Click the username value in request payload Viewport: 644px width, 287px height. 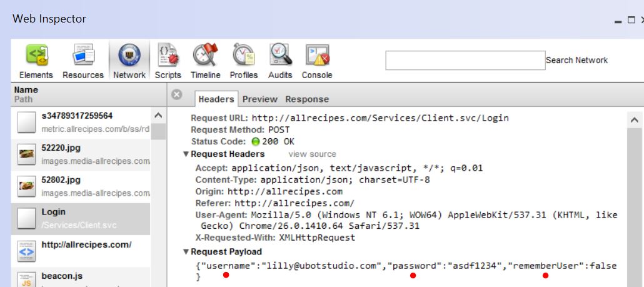322,266
